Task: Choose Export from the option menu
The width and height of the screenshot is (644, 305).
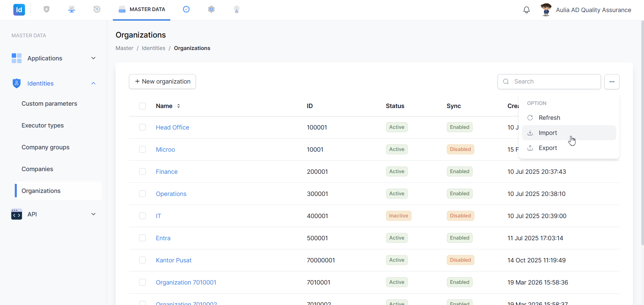Action: point(569,148)
